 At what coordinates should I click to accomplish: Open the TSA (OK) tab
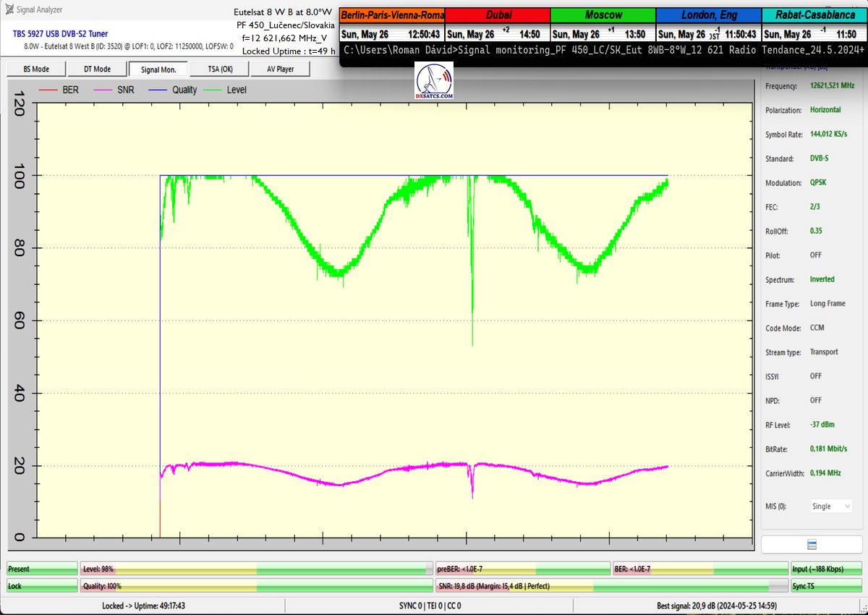coord(218,69)
